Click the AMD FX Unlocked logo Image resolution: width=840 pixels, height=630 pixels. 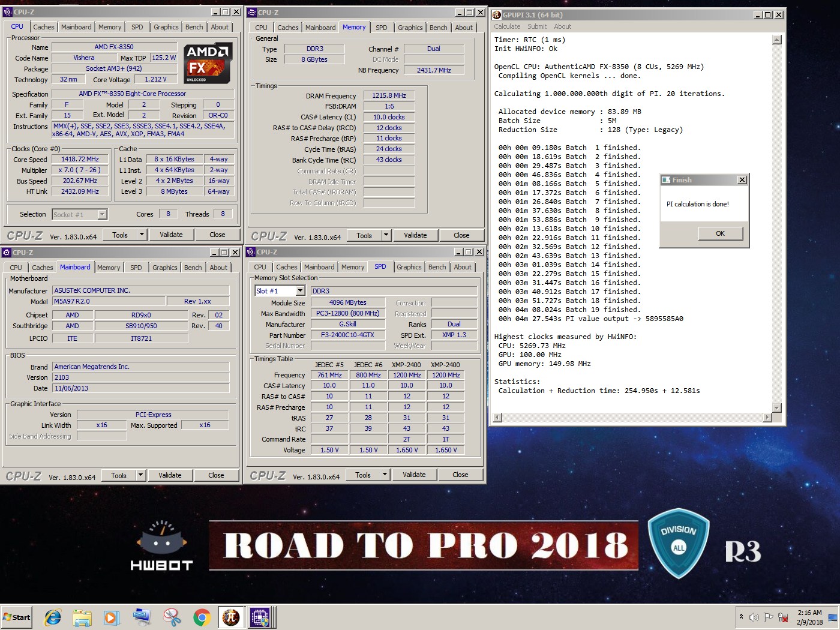click(208, 63)
